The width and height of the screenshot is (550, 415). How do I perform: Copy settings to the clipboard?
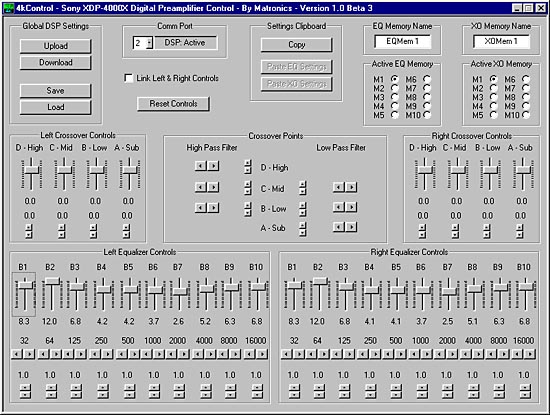click(x=296, y=45)
